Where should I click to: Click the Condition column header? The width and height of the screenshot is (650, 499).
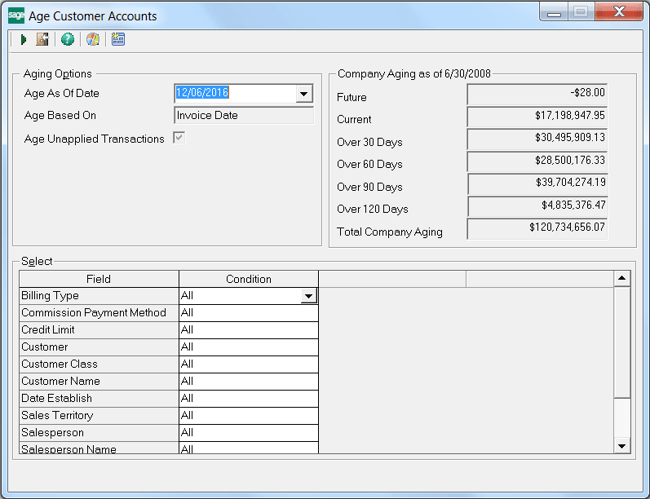(x=248, y=279)
